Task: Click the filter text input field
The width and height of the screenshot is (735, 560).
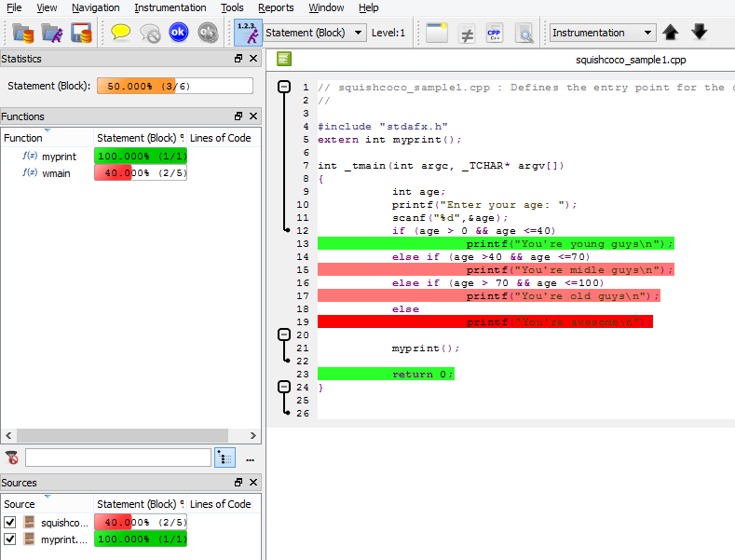Action: click(118, 458)
